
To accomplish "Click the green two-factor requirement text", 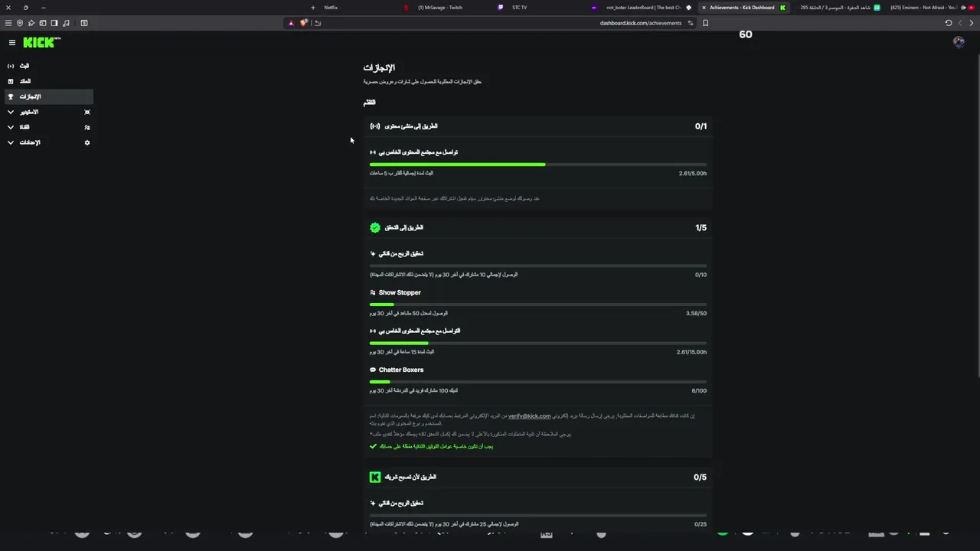I will (436, 446).
